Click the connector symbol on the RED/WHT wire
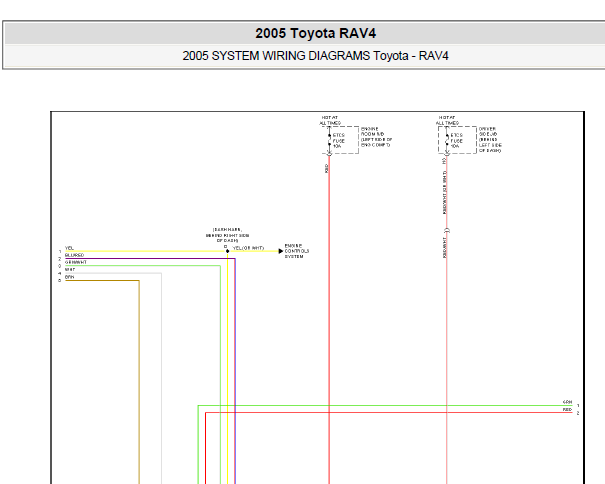This screenshot has height=484, width=605. pos(447,231)
